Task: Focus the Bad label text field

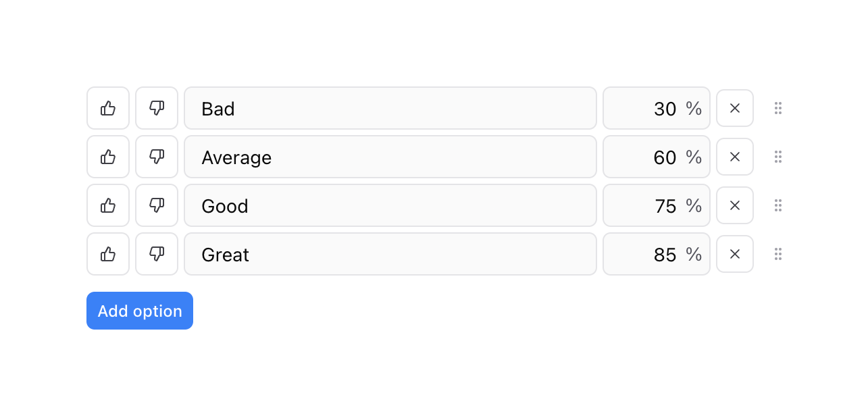Action: coord(390,108)
